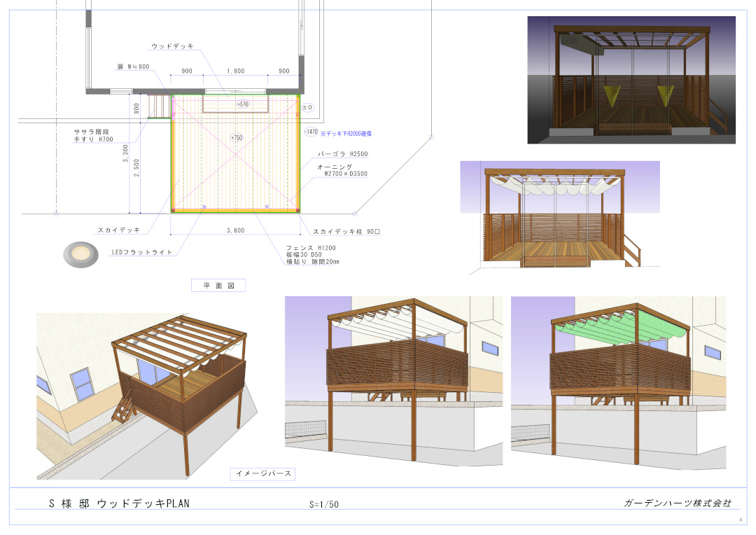The image size is (756, 535).
Task: Select the LEDフラットライト label
Action: click(x=141, y=252)
